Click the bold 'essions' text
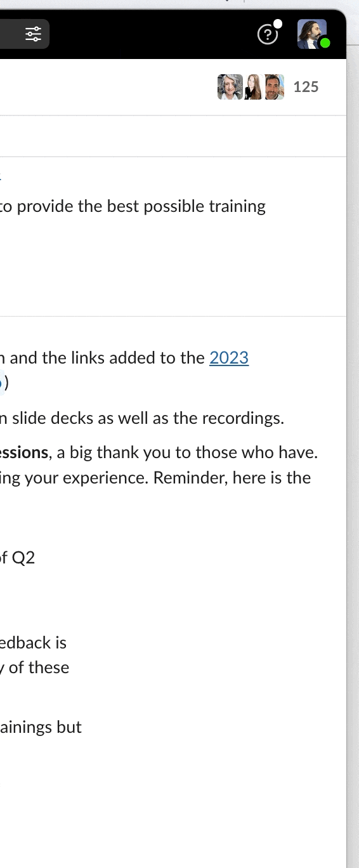Image resolution: width=359 pixels, height=868 pixels. (x=24, y=452)
